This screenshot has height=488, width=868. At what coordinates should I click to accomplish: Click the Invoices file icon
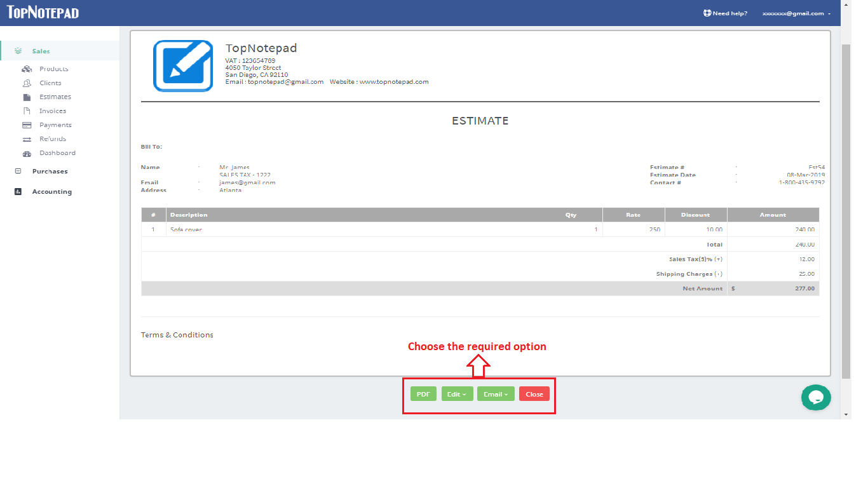(x=27, y=111)
